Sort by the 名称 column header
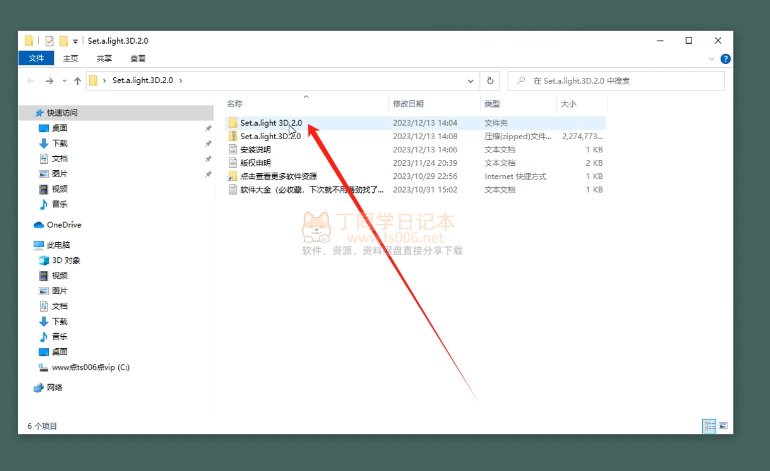Screen dimensions: 770x471 point(235,104)
